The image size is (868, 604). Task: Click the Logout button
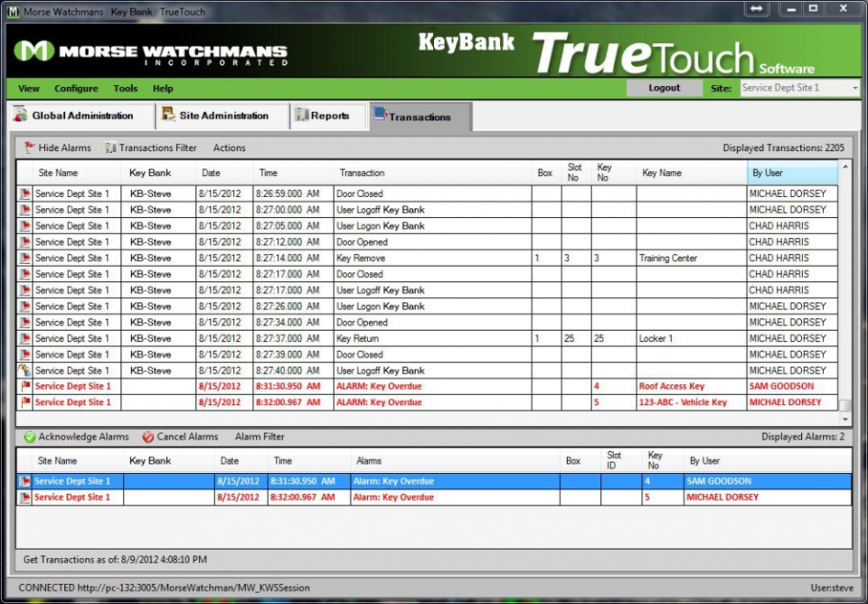[x=665, y=89]
